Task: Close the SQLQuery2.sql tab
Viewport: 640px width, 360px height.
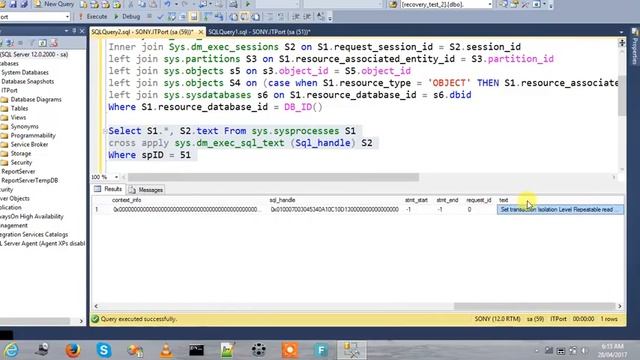Action: point(200,32)
